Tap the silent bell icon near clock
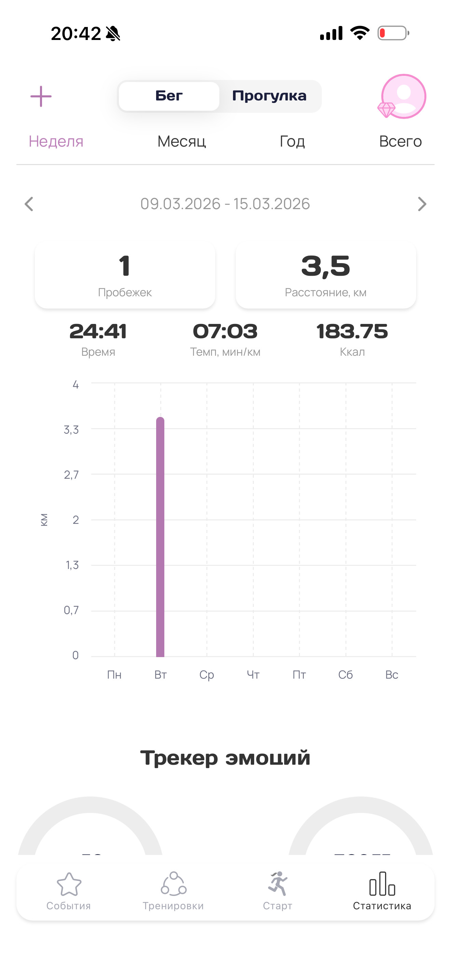 (x=113, y=33)
